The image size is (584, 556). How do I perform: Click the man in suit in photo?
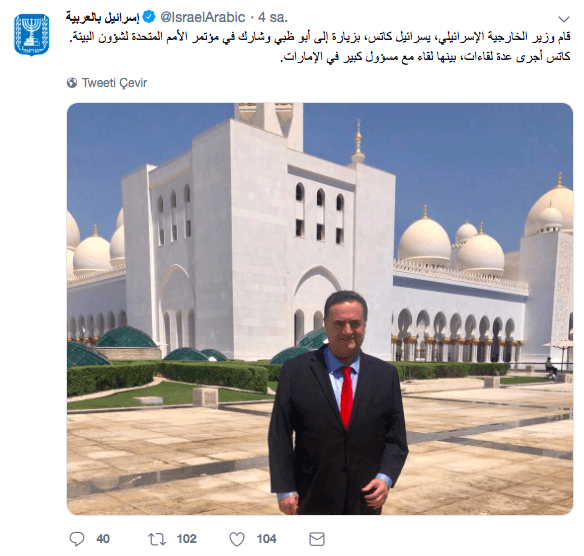pos(337,402)
